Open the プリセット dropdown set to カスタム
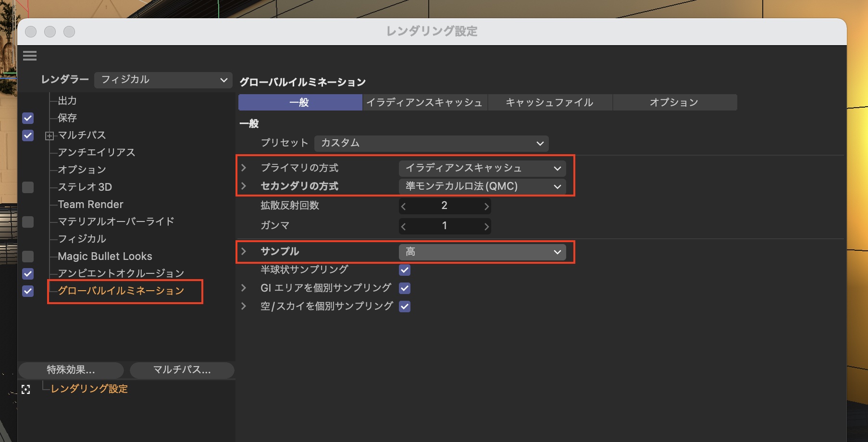 pyautogui.click(x=431, y=143)
